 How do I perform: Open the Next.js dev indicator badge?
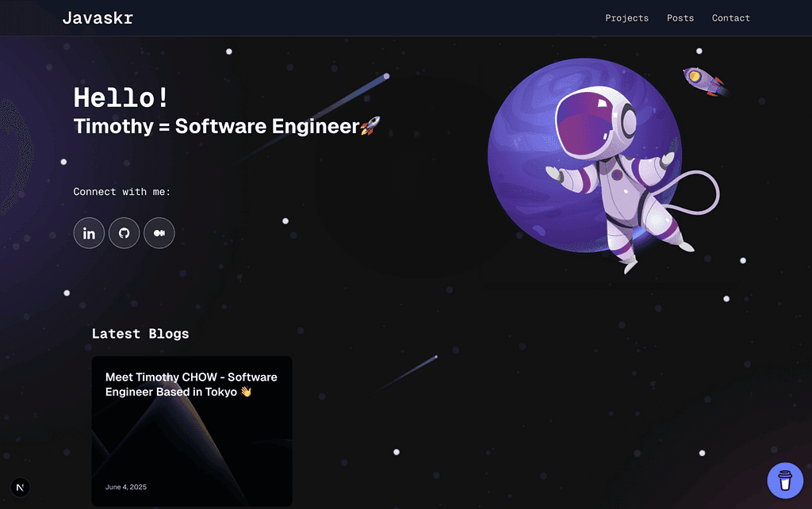click(x=20, y=488)
